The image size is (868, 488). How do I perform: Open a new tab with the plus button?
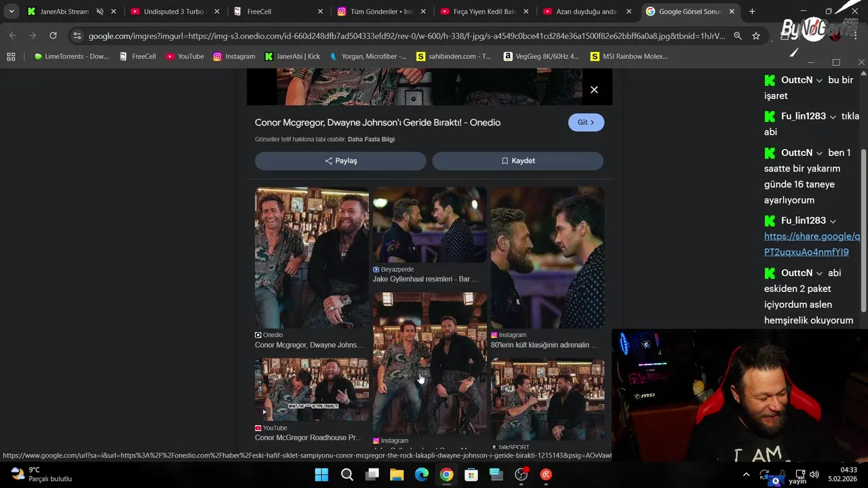(752, 12)
